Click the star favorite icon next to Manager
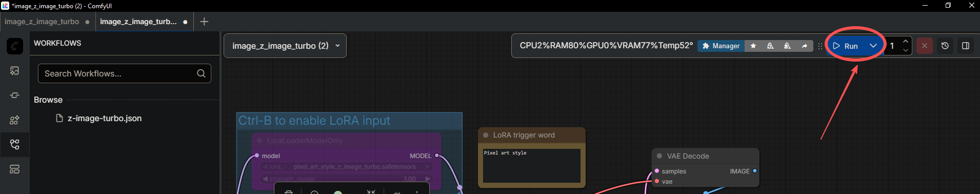The width and height of the screenshot is (980, 194). (x=753, y=46)
